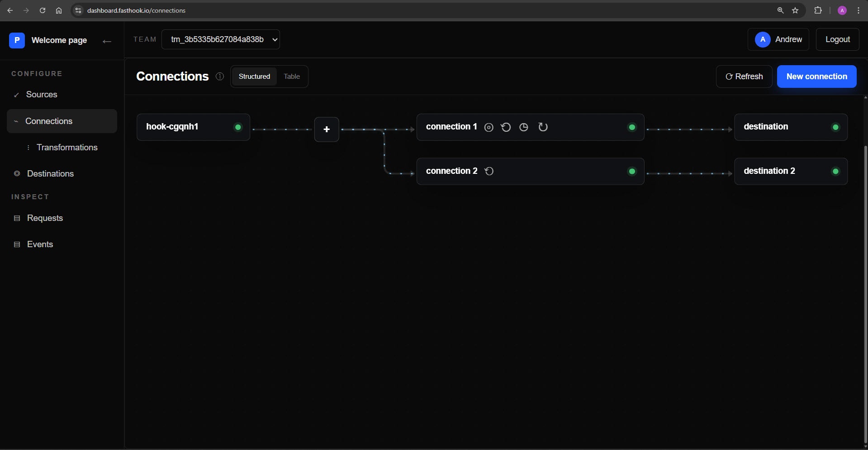
Task: Click the browser back arrow
Action: click(10, 10)
